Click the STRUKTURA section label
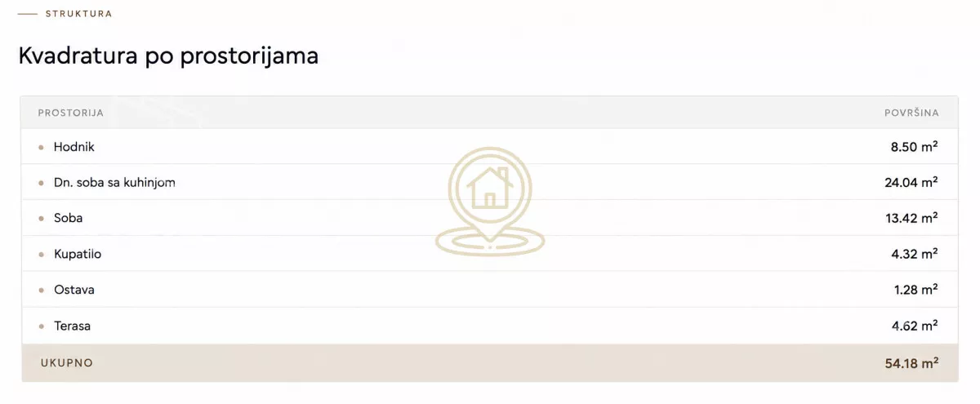Screen dimensions: 980x404 coord(79,14)
